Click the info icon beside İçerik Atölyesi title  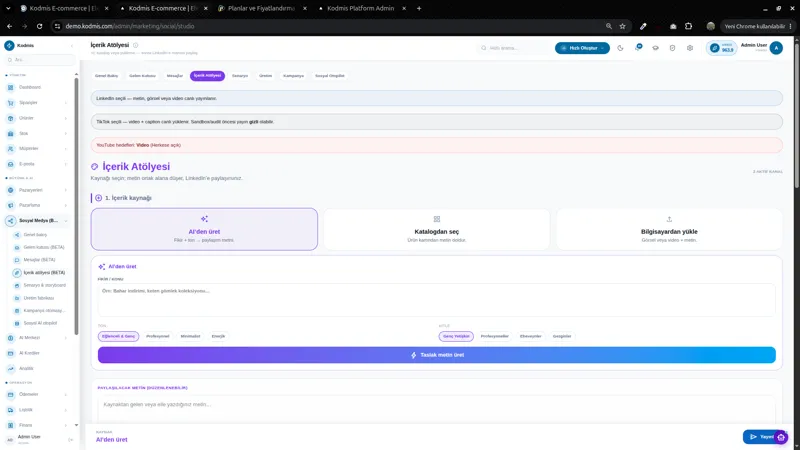click(135, 45)
